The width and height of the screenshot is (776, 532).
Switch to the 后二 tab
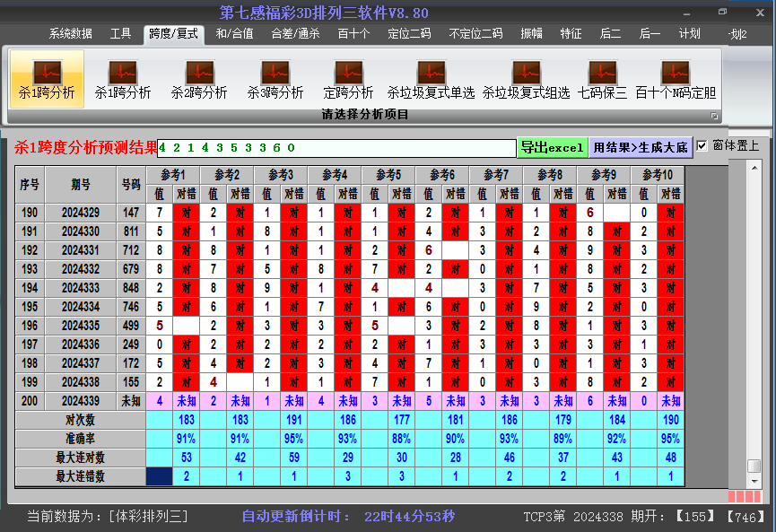tap(610, 34)
